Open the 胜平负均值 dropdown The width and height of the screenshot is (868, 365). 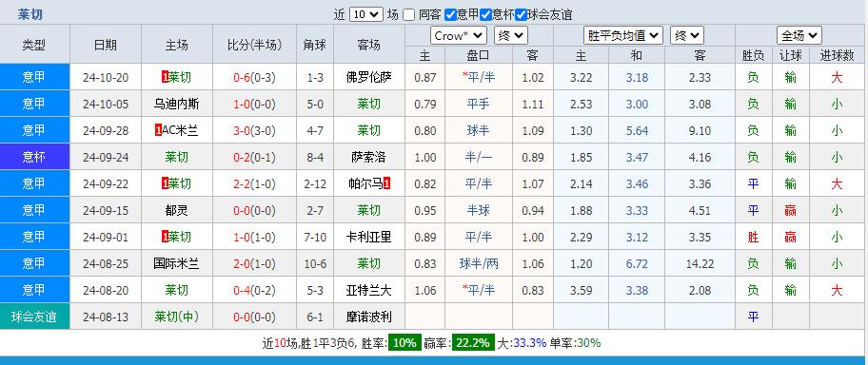(623, 36)
